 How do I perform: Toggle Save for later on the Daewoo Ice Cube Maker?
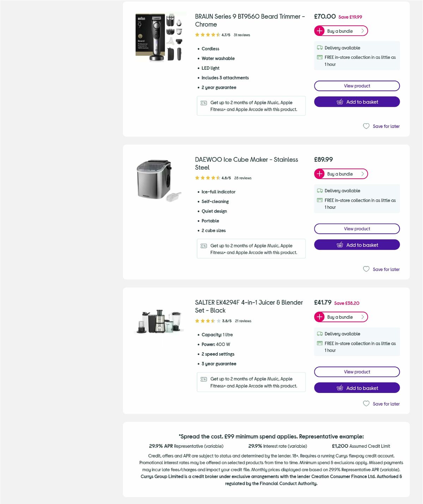click(381, 269)
